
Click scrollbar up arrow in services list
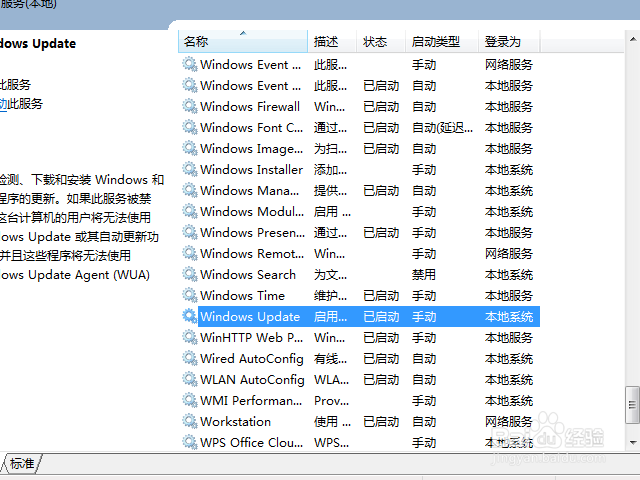633,40
